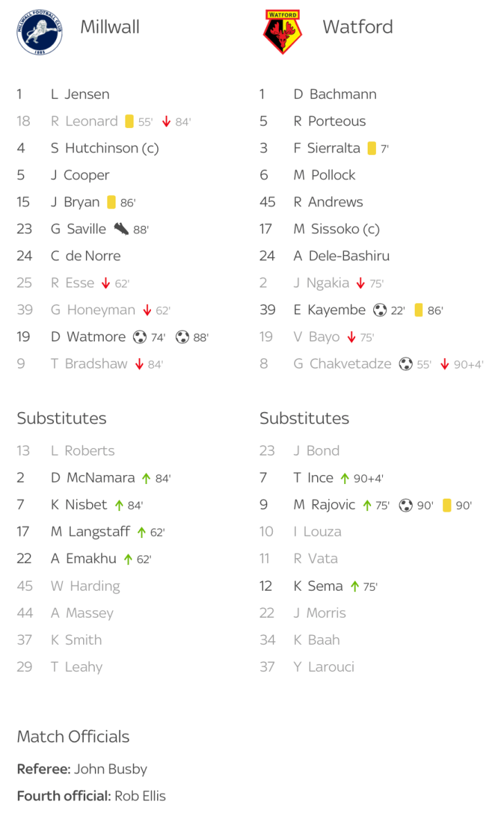This screenshot has height=831, width=504.
Task: Click Chakvetadze's 55' goal icon
Action: 406,364
